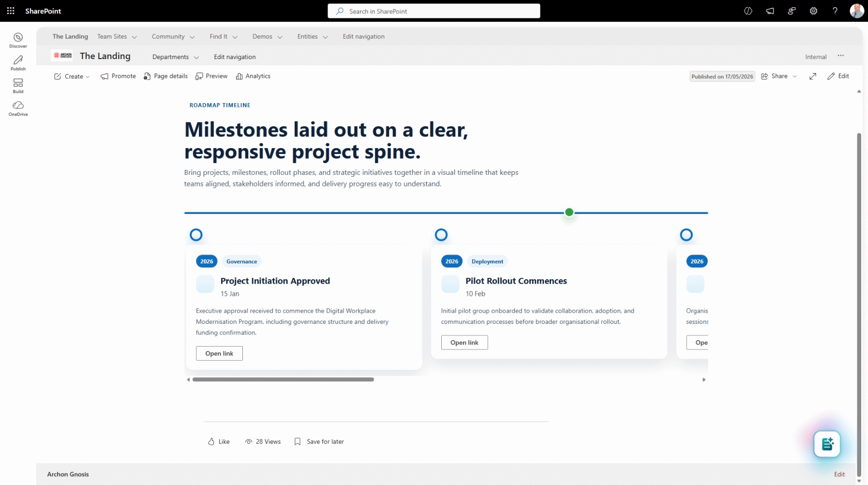Open The Landing site title
The height and width of the screenshot is (485, 868).
point(105,56)
